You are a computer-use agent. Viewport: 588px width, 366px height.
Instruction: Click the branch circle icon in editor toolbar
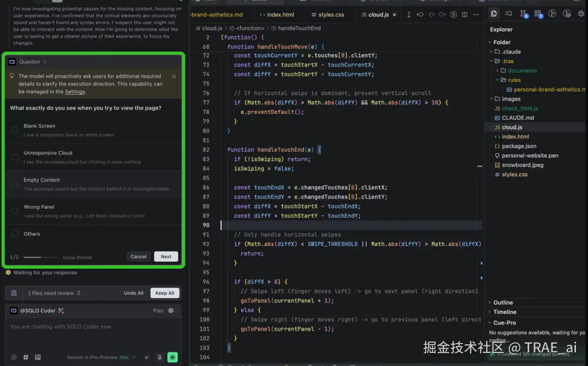[x=431, y=15]
